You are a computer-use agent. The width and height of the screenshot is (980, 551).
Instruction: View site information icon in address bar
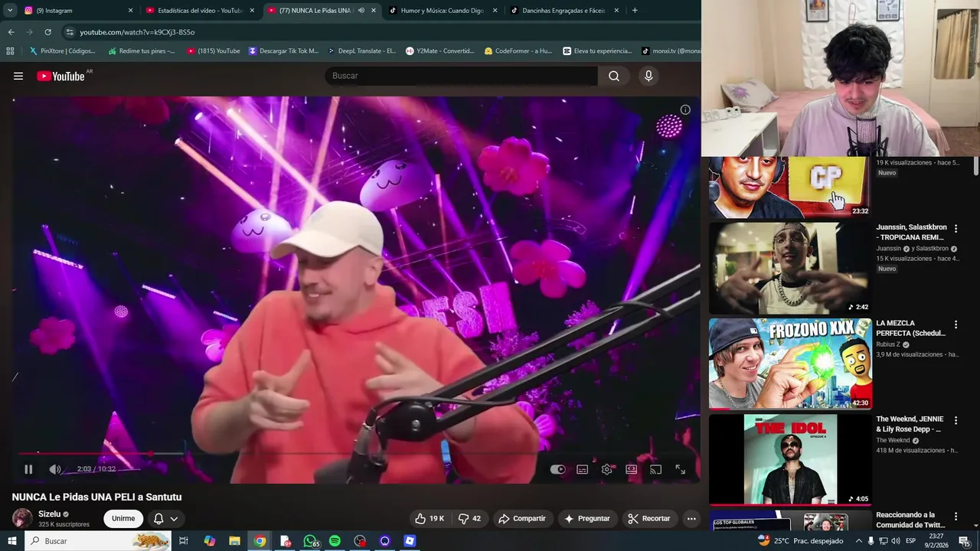tap(70, 32)
